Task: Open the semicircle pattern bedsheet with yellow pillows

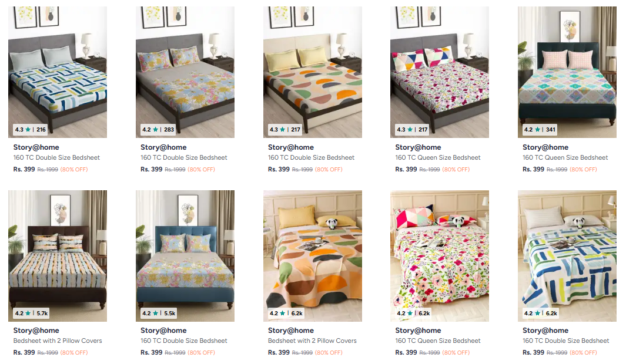Action: [x=313, y=72]
